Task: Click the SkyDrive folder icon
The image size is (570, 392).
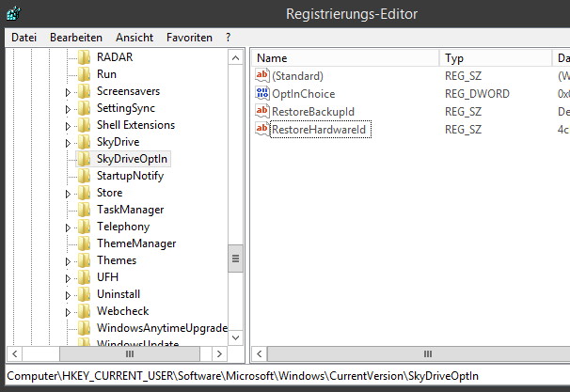Action: pyautogui.click(x=85, y=142)
